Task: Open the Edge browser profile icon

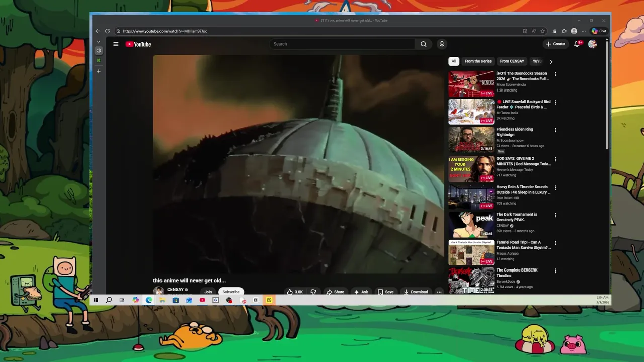Action: 574,31
